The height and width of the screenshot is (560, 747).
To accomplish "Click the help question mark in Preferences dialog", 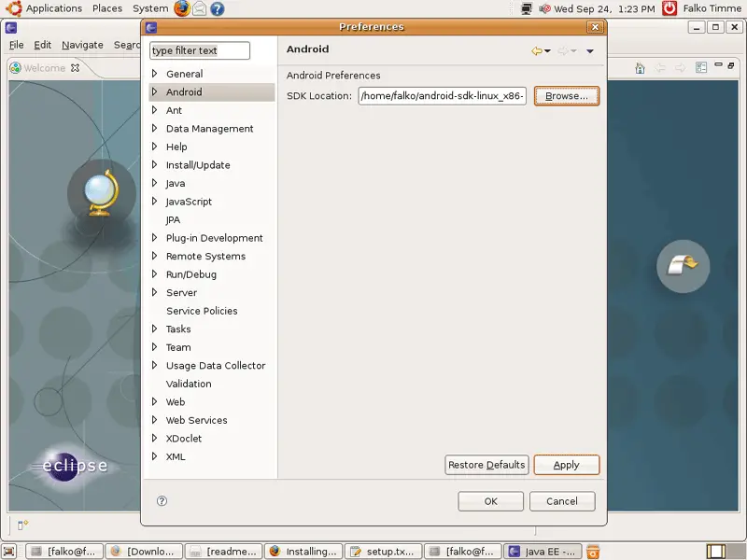I will [x=162, y=500].
